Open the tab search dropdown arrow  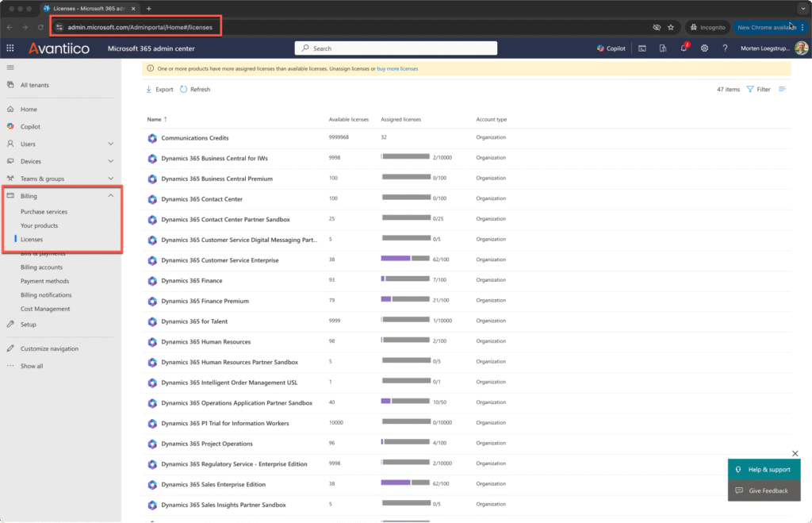[x=802, y=8]
